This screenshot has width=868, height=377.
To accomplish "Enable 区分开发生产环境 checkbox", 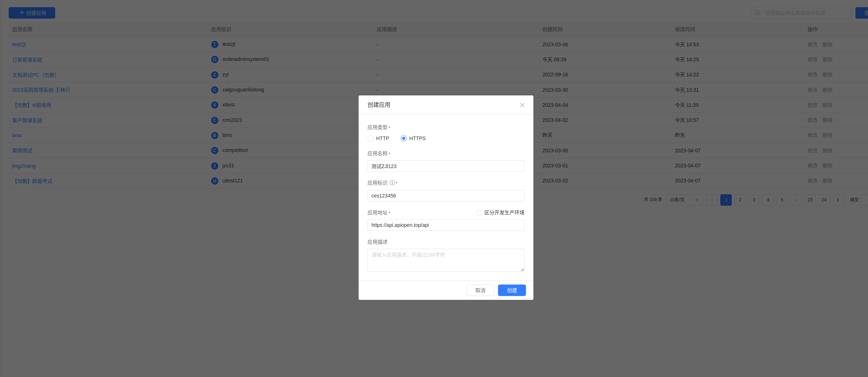I will click(479, 213).
